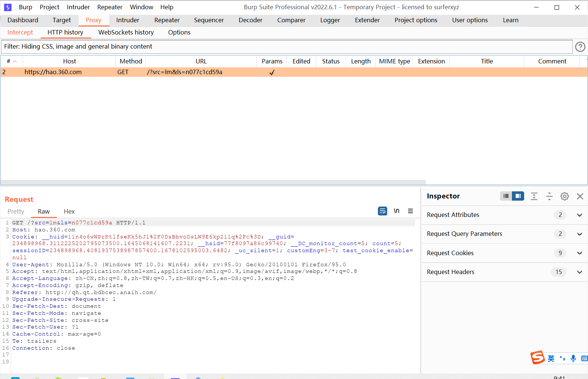Expand the Request Headers section chevron

[x=579, y=272]
